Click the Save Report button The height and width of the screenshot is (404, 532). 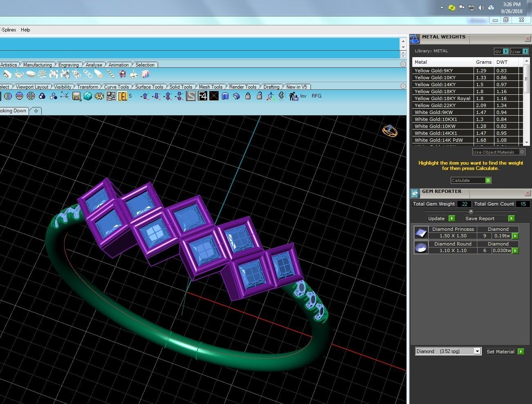[x=490, y=219]
